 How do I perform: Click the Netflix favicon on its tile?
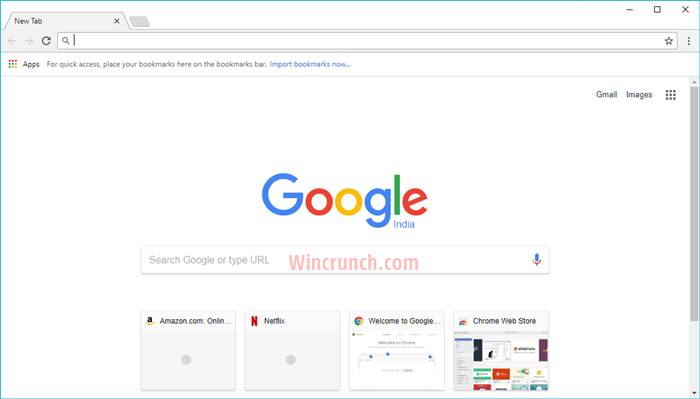tap(254, 321)
